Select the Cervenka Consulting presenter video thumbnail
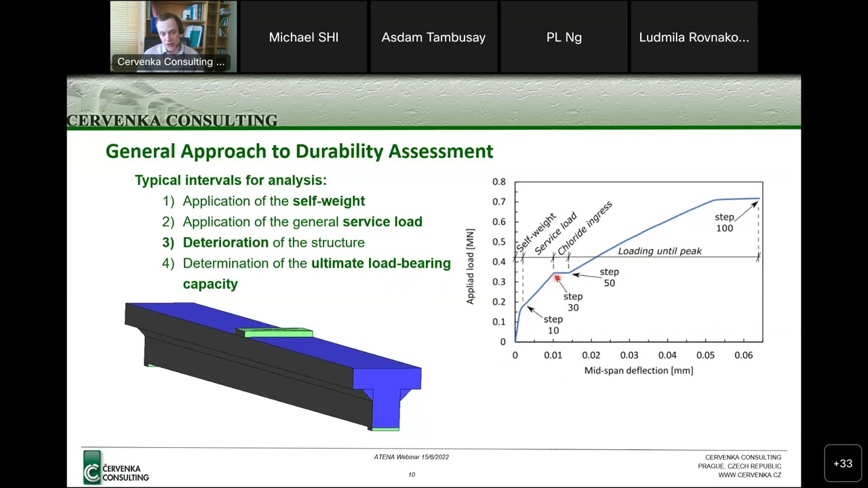The width and height of the screenshot is (868, 488). [174, 37]
